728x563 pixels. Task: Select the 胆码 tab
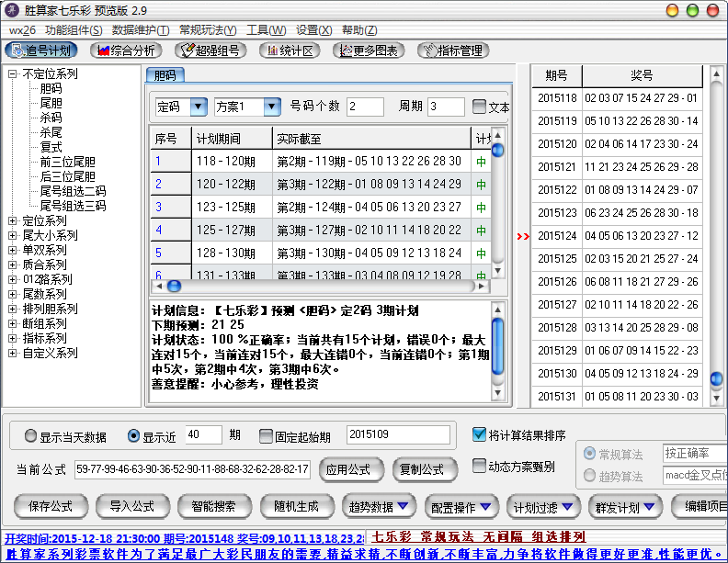165,75
